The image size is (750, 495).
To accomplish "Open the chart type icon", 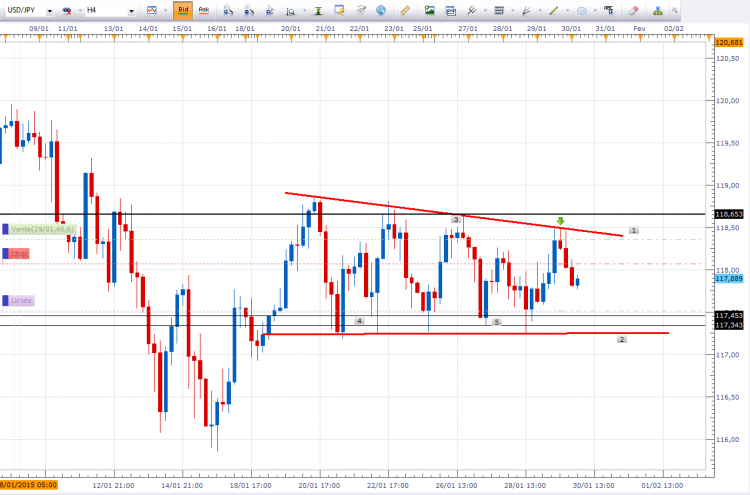I will 152,10.
